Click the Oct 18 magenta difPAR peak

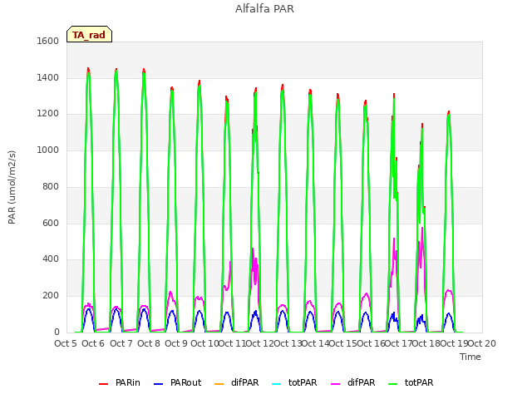[422, 228]
